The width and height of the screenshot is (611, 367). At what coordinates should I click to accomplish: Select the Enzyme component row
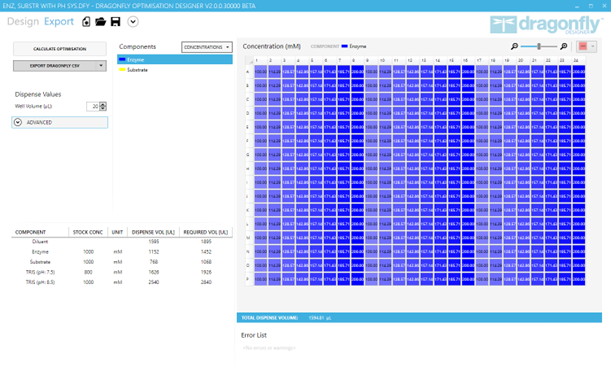[175, 60]
